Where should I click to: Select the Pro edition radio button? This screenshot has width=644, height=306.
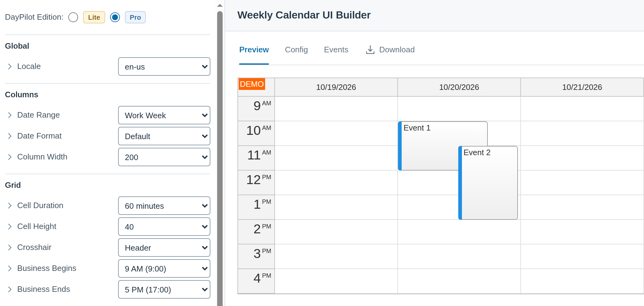point(115,17)
